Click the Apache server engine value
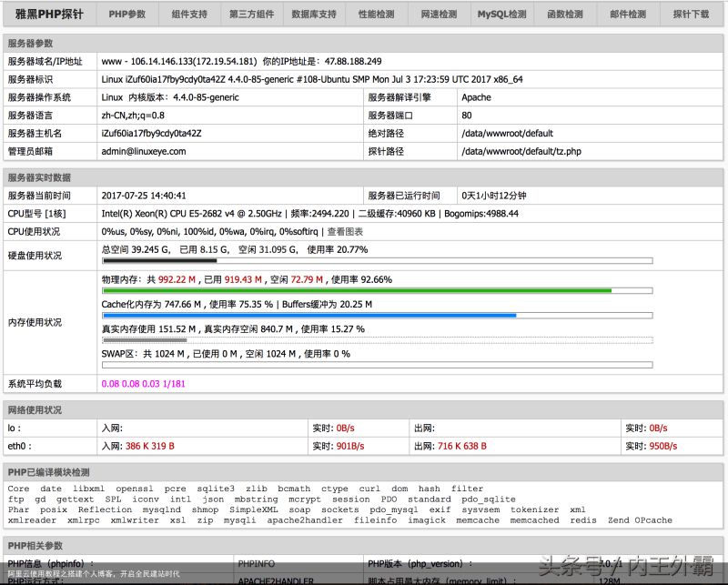 coord(476,97)
